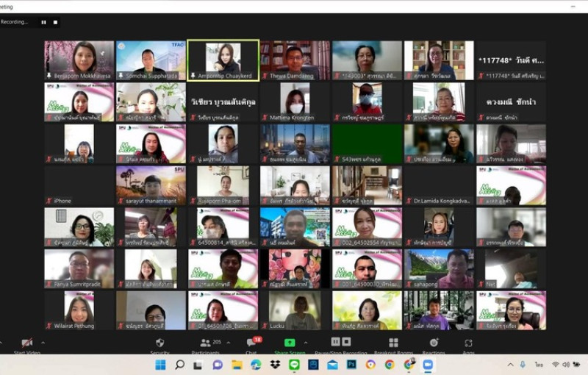Image resolution: width=588 pixels, height=375 pixels.
Task: Select Thewa Damtaeng's video tile
Action: (295, 60)
